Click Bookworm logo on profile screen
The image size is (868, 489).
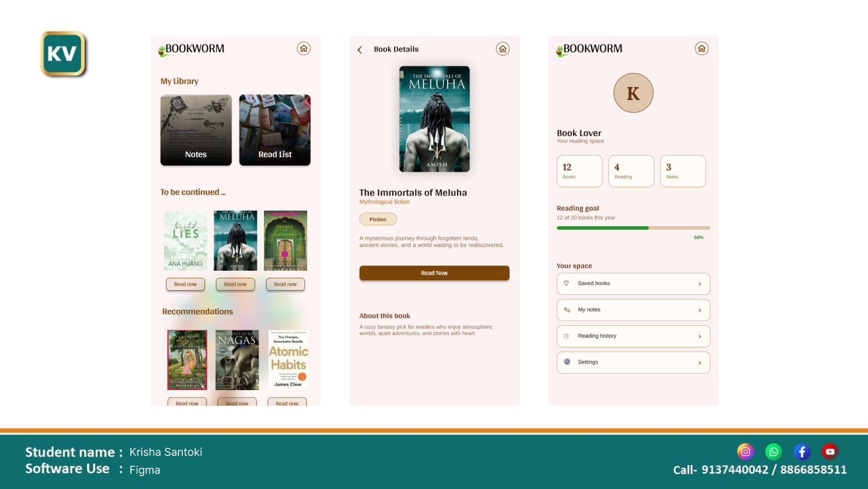[589, 50]
